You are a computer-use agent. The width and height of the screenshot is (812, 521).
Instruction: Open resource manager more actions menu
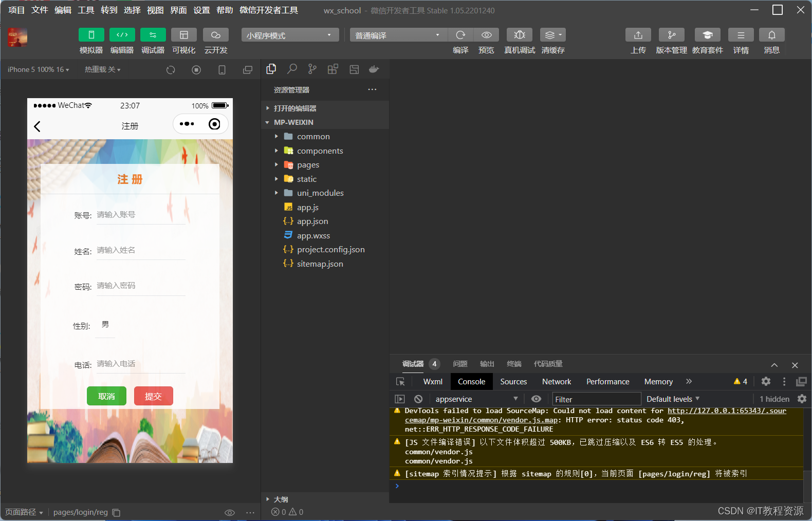372,89
